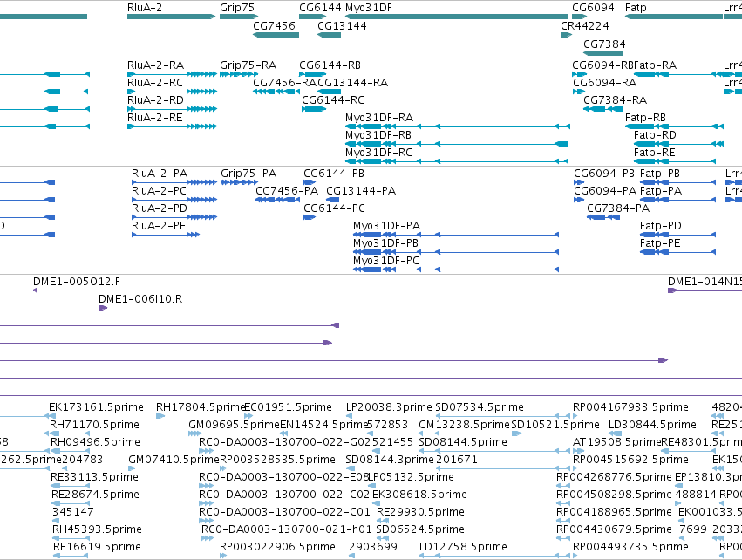The image size is (742, 560).
Task: Select EST GM13238.5prime
Action: (x=429, y=434)
